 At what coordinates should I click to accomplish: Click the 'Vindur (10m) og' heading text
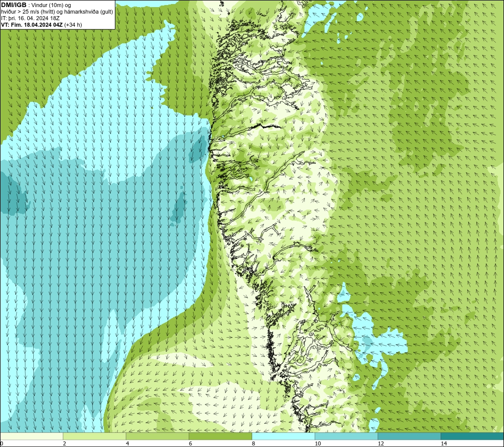[x=51, y=6]
